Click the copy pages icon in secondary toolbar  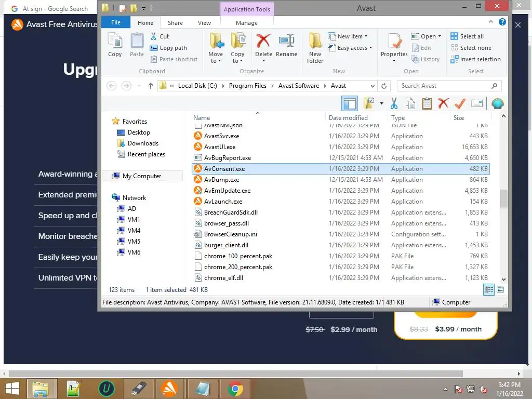[x=410, y=103]
